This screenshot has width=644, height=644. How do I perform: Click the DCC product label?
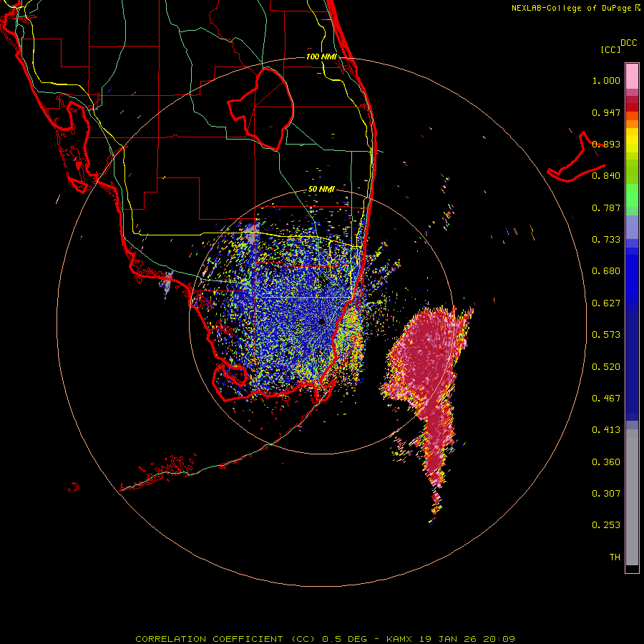click(628, 43)
